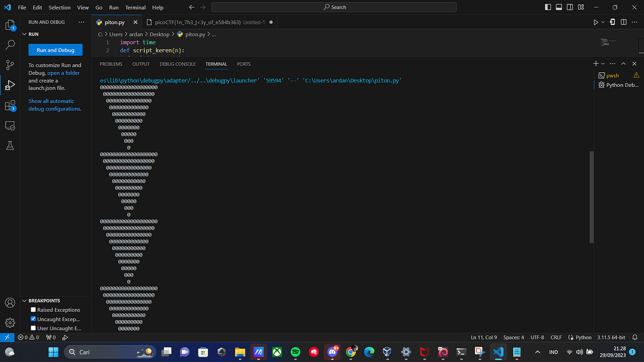Click the blue Run and Debug button

pos(55,50)
